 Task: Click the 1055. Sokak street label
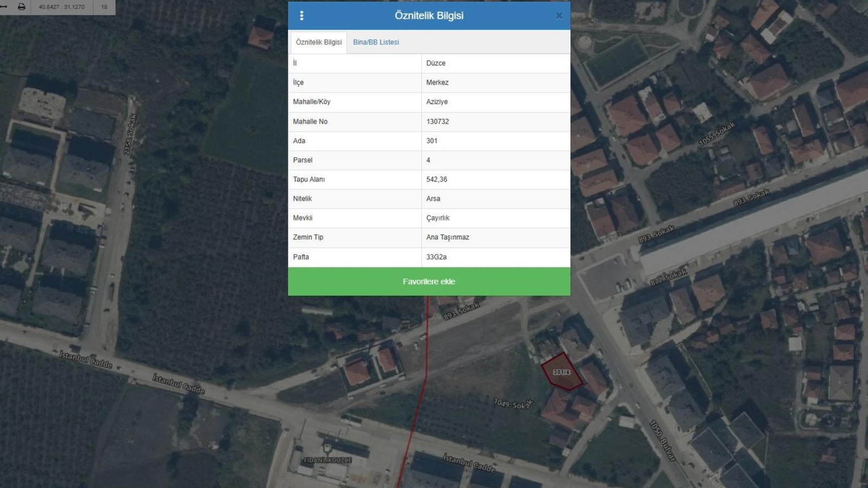tap(717, 133)
